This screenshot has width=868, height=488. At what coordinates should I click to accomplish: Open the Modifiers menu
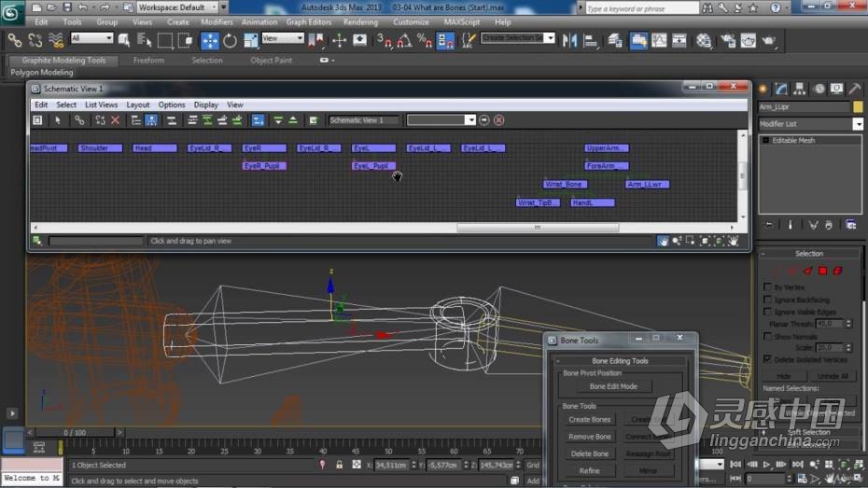pos(217,22)
